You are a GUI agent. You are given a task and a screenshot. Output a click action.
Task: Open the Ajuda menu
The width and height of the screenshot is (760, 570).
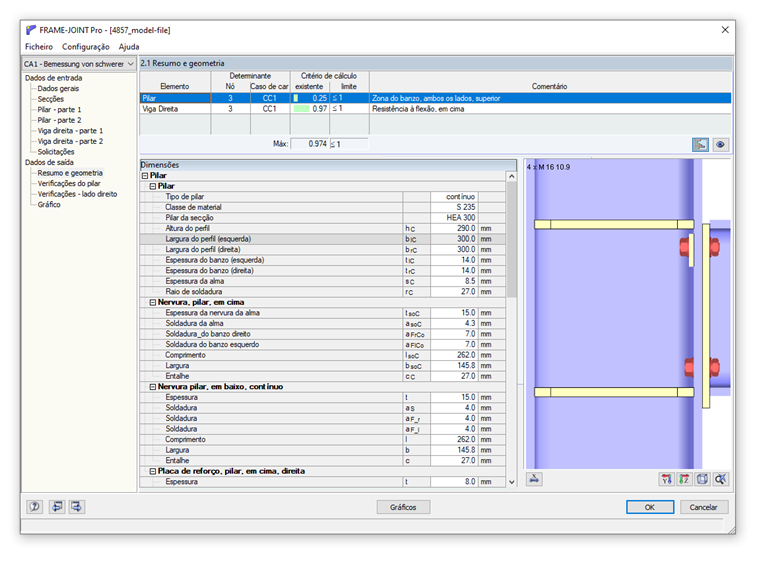129,47
